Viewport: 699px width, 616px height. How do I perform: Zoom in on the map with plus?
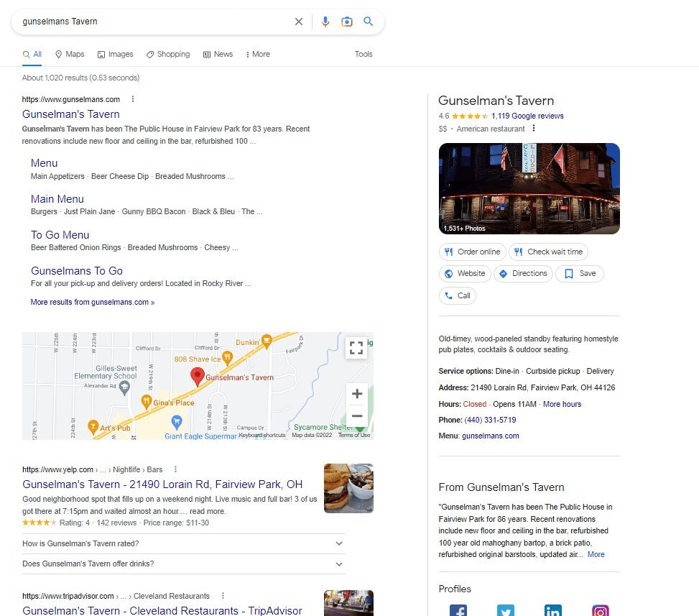(356, 394)
